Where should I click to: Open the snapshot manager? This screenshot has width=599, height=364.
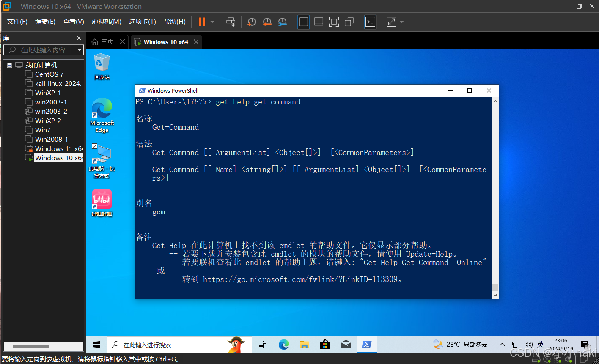[283, 22]
